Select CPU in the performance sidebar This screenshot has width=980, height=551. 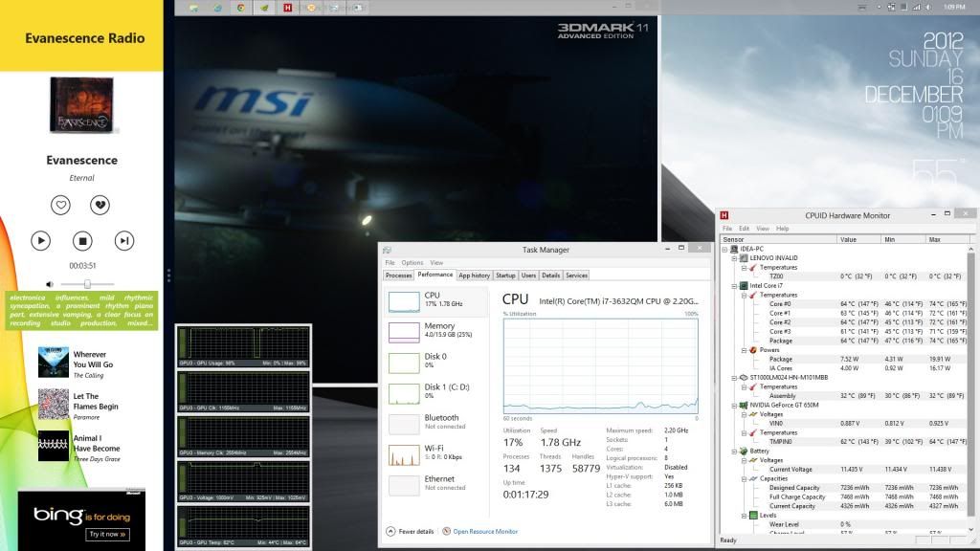pos(436,301)
